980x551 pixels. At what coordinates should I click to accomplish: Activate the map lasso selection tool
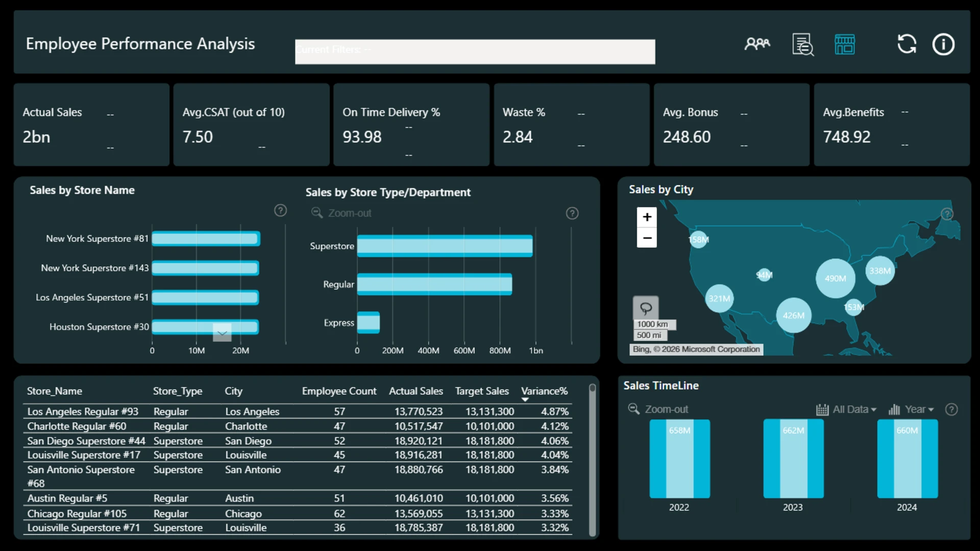click(646, 308)
